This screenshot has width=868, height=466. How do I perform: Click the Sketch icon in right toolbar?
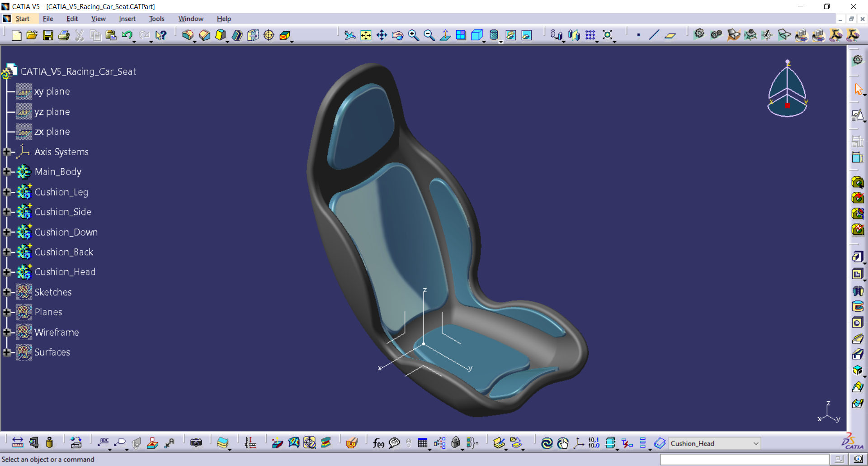pos(857,115)
